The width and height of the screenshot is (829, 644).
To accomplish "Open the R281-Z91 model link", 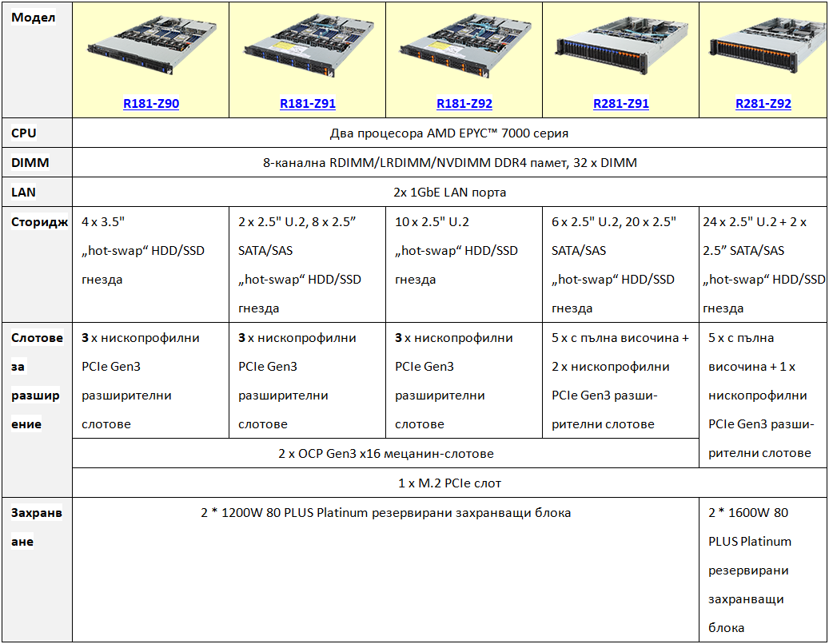I will tap(620, 104).
